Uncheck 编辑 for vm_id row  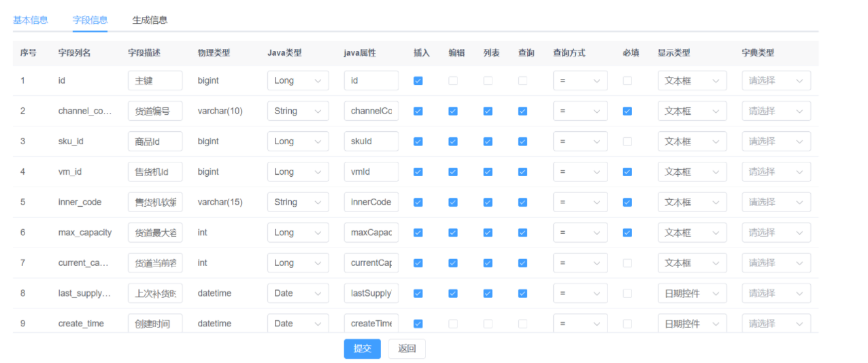point(453,172)
